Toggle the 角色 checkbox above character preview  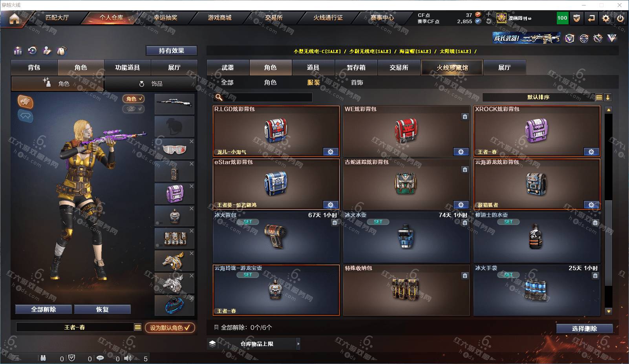point(133,99)
